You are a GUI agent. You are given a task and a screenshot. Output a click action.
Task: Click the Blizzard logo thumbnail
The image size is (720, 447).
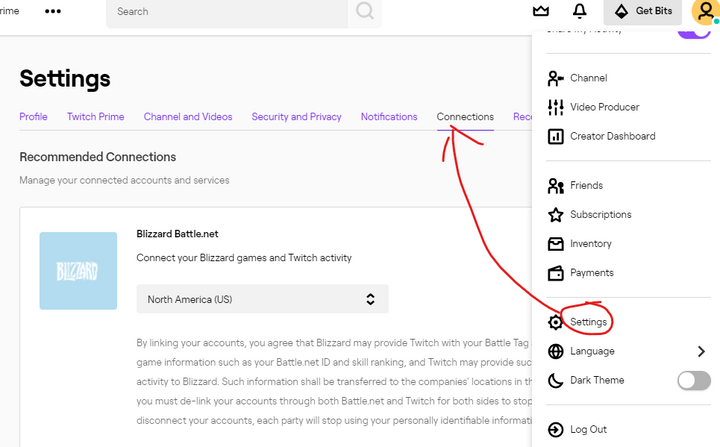coord(78,271)
